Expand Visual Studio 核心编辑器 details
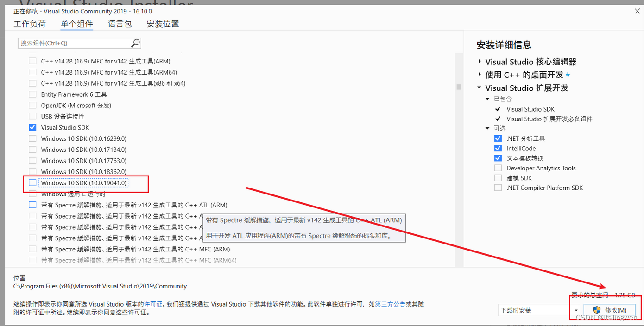644x326 pixels. tap(480, 62)
